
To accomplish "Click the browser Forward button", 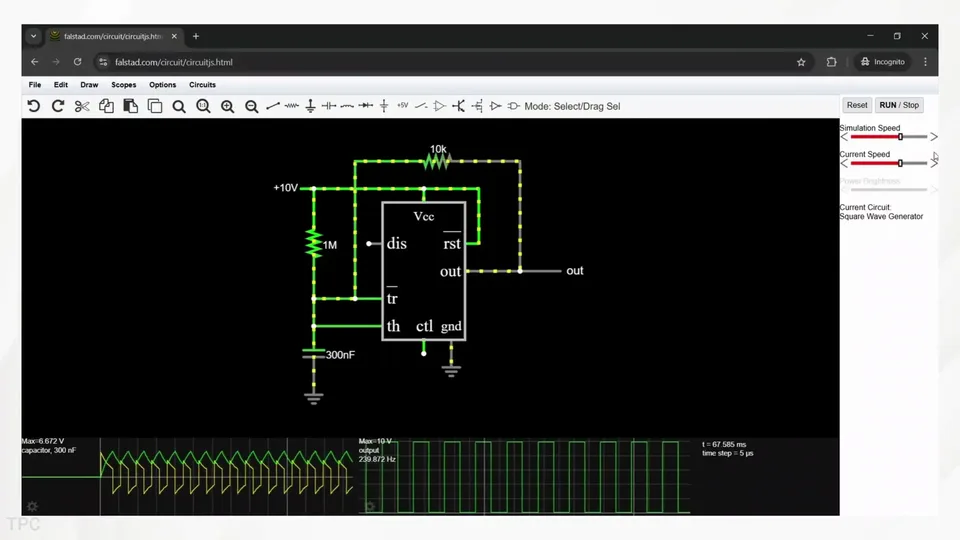I will point(56,62).
